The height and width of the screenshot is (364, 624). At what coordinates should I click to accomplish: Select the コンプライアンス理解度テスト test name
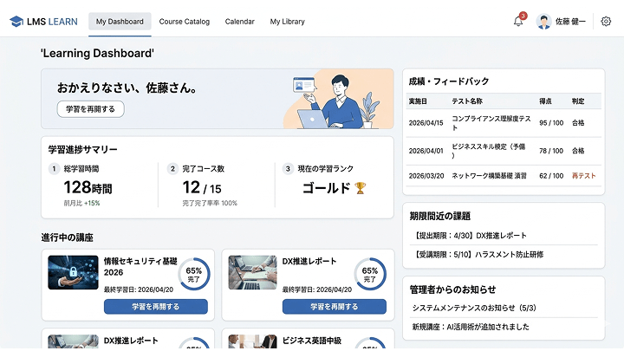click(491, 123)
